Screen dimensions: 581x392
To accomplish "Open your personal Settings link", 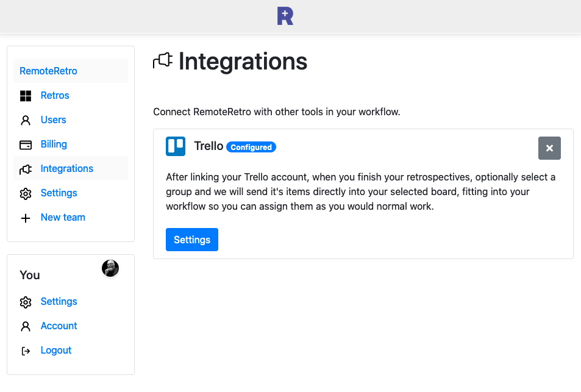I will [59, 302].
